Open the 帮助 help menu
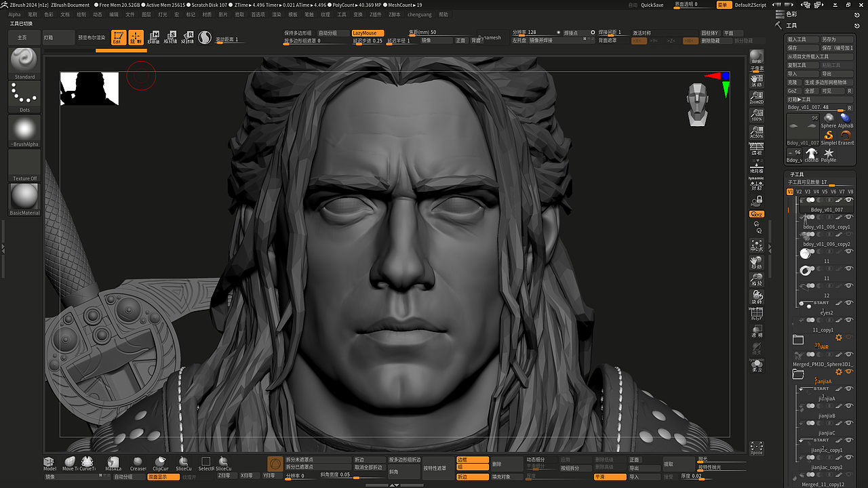Viewport: 868px width, 488px height. pos(443,14)
